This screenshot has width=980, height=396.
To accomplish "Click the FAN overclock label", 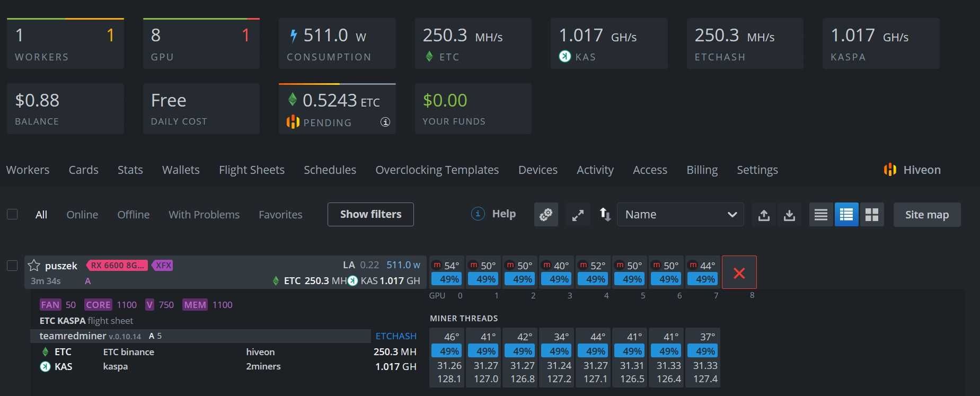I will [50, 305].
